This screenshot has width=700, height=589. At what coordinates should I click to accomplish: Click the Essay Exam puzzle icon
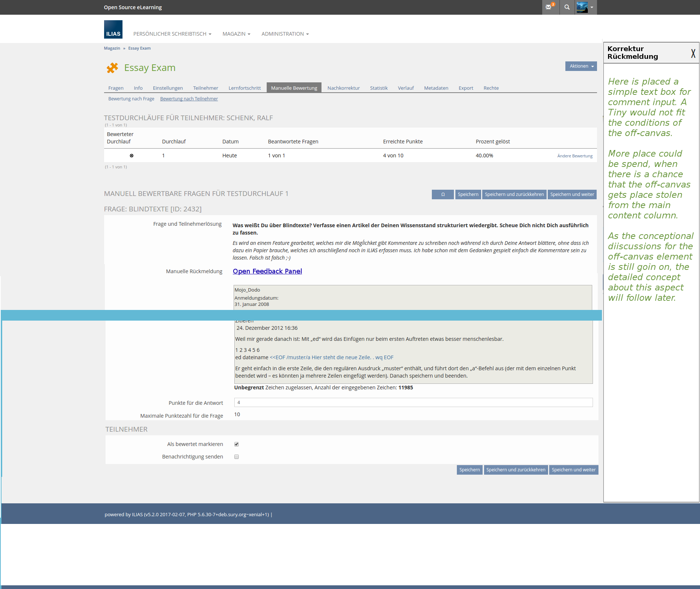pyautogui.click(x=112, y=68)
